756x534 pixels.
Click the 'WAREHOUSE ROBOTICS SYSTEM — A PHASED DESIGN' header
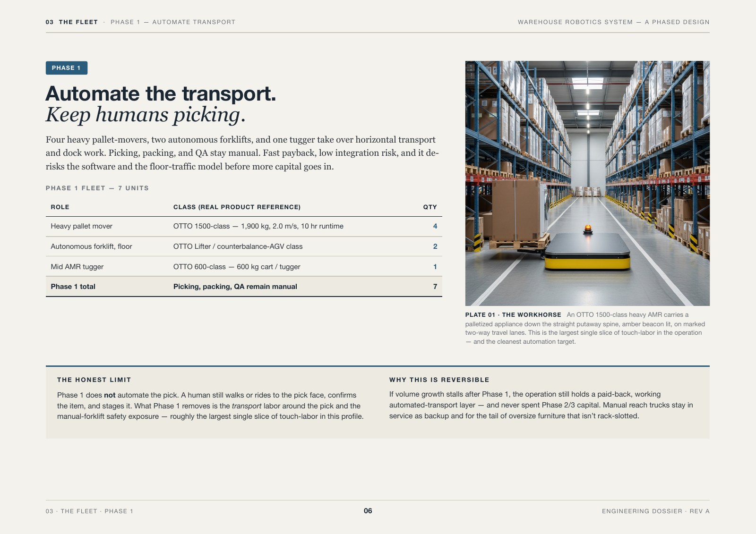point(614,22)
